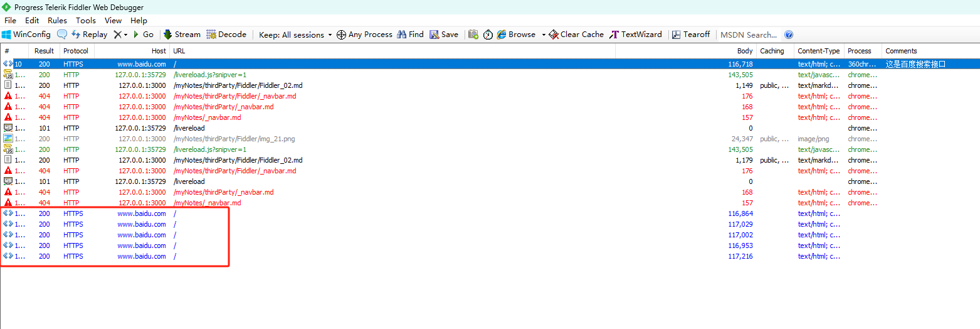Select the baidu session with body 116,953
The height and width of the screenshot is (329, 980).
490,245
